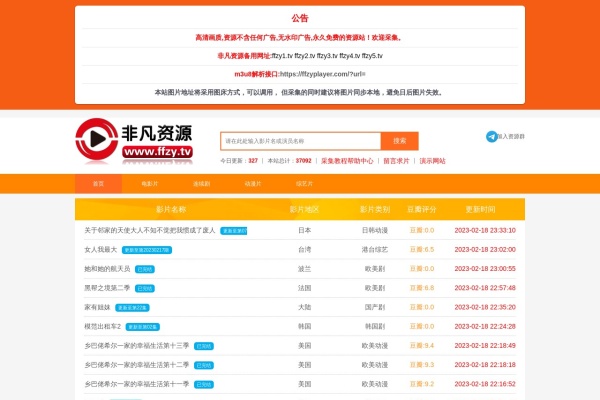
Task: Click the update badge beside 模范出租车2
Action: [x=142, y=326]
